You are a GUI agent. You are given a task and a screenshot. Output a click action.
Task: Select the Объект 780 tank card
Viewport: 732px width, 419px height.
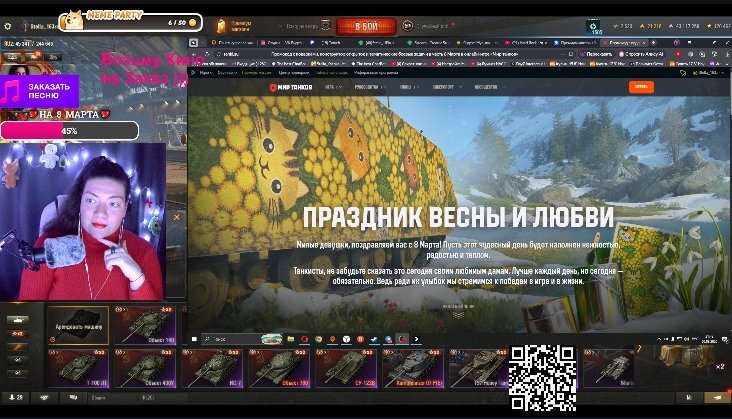(279, 368)
